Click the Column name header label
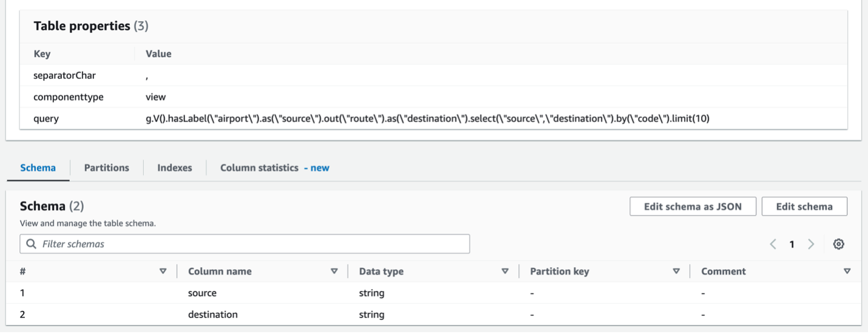This screenshot has width=868, height=334. click(x=220, y=271)
